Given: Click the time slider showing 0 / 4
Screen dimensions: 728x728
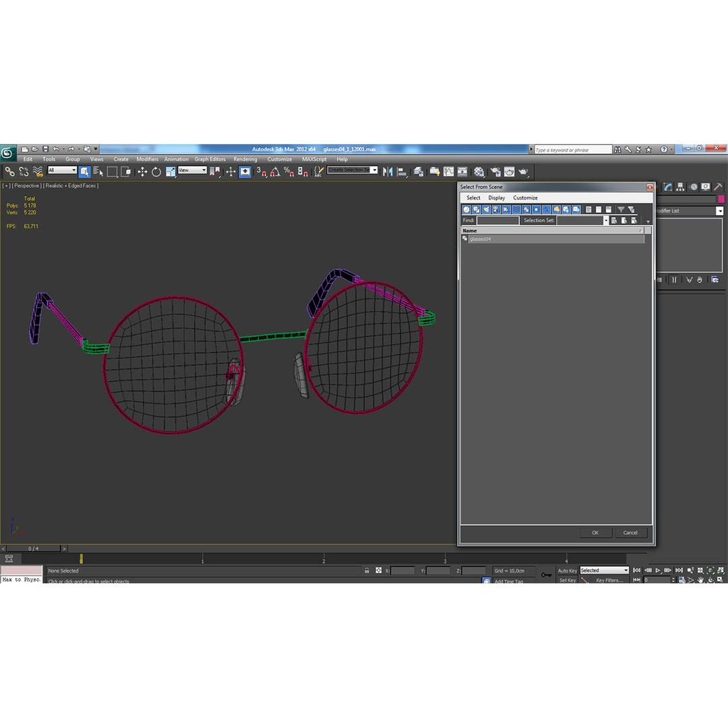Looking at the screenshot, I should (x=34, y=549).
